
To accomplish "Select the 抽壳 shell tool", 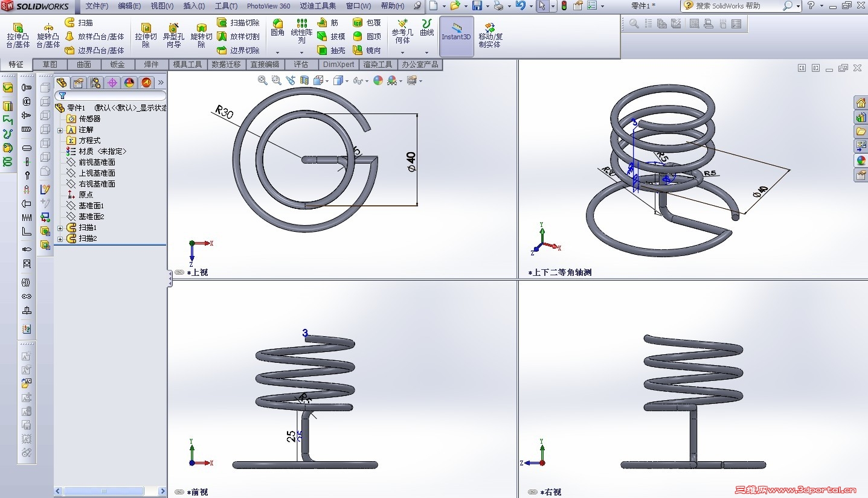I will click(331, 50).
